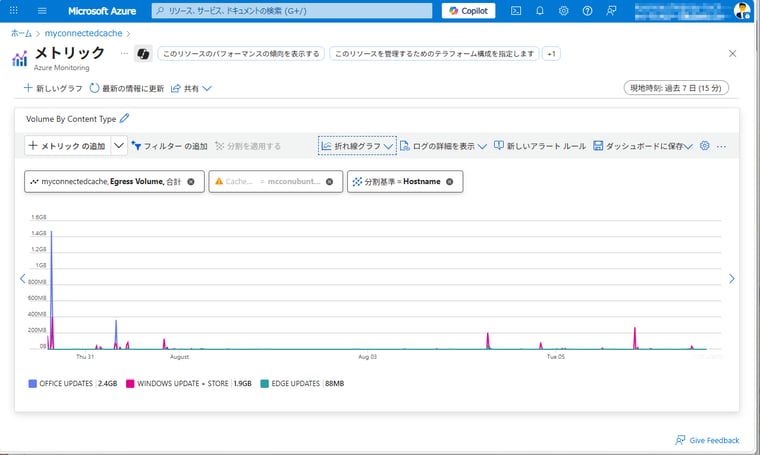
Task: Select the Terraform configuration suggestion chip
Action: 434,54
